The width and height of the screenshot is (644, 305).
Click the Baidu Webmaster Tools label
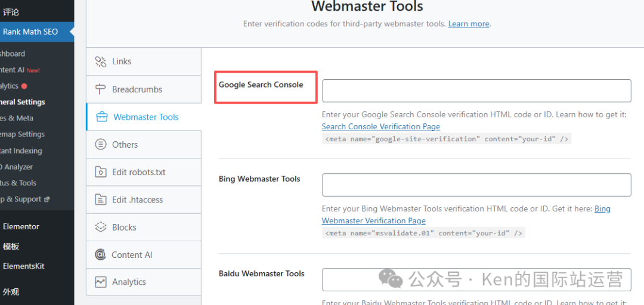click(x=262, y=273)
